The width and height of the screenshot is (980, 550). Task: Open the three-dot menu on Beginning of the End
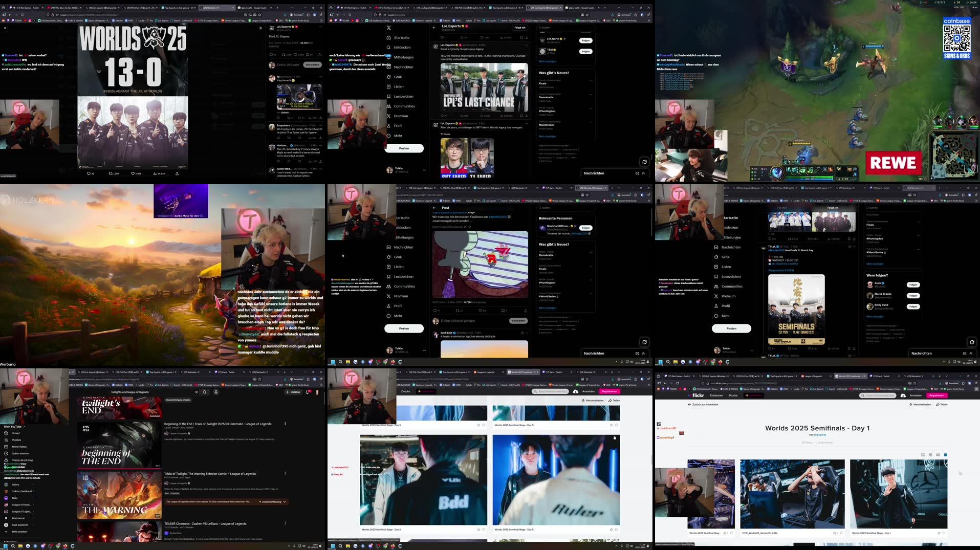pyautogui.click(x=285, y=424)
